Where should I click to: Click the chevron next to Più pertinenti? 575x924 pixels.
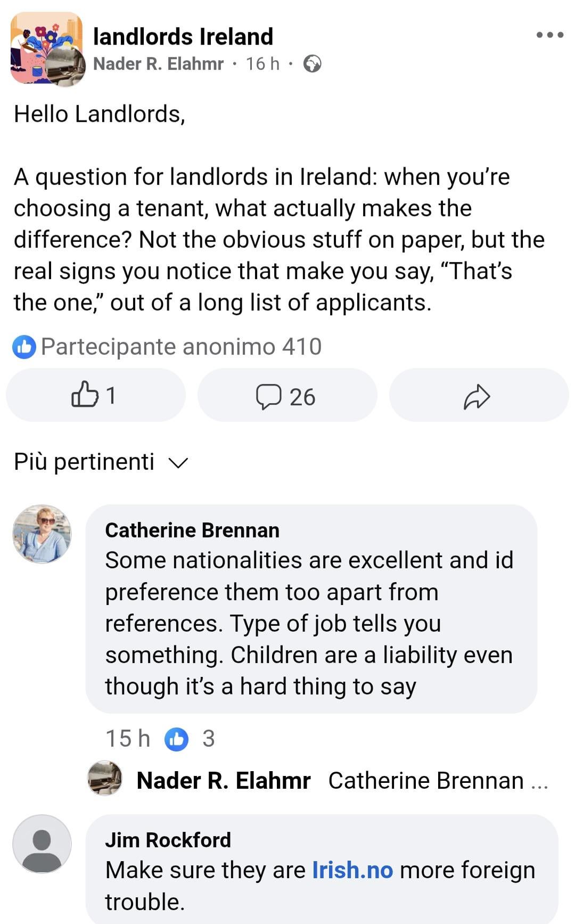click(x=178, y=463)
